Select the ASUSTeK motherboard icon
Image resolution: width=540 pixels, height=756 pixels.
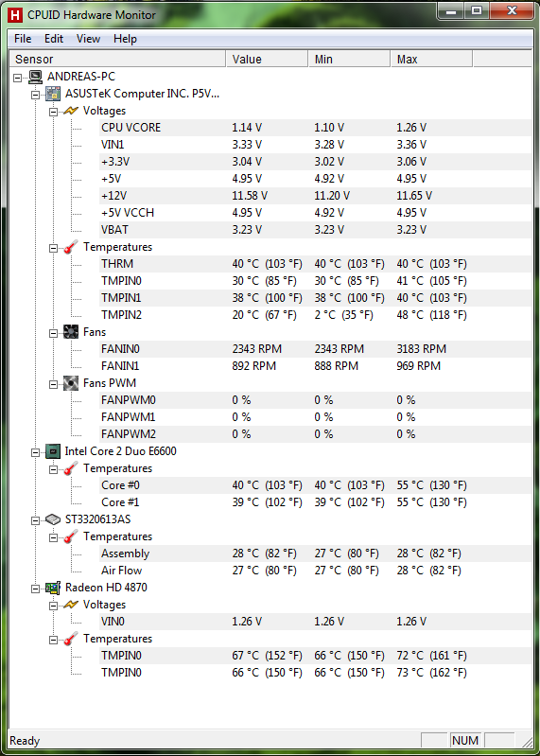click(53, 94)
